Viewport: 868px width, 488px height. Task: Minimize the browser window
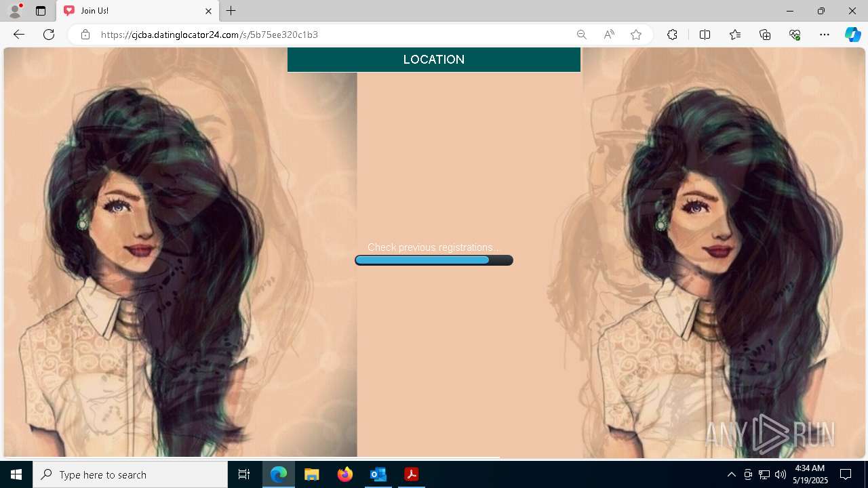[790, 11]
